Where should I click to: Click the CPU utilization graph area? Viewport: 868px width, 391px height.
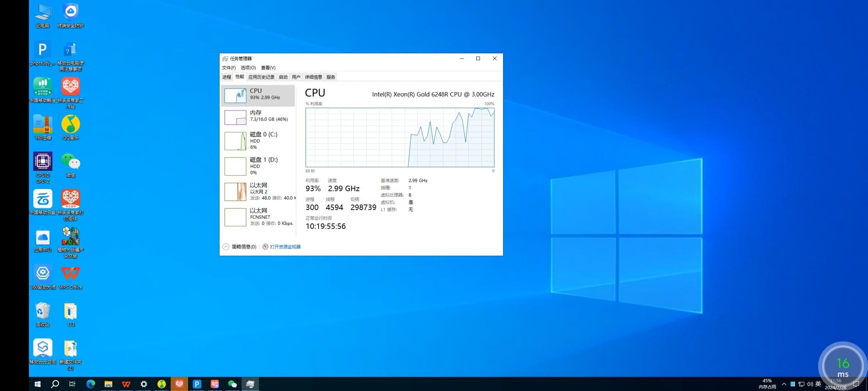(400, 137)
